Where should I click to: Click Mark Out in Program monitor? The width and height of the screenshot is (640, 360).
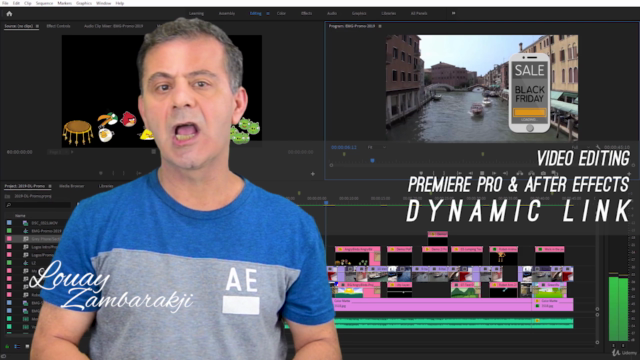tap(444, 173)
